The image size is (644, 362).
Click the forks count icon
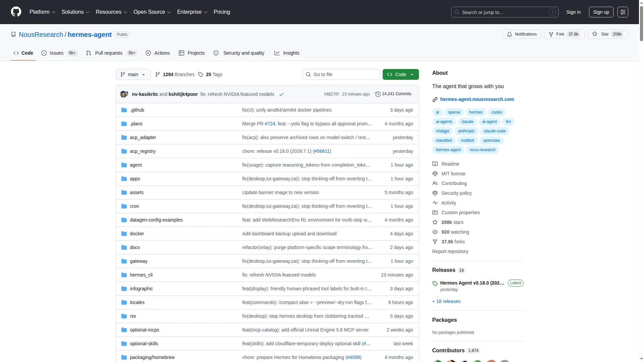coord(435,242)
